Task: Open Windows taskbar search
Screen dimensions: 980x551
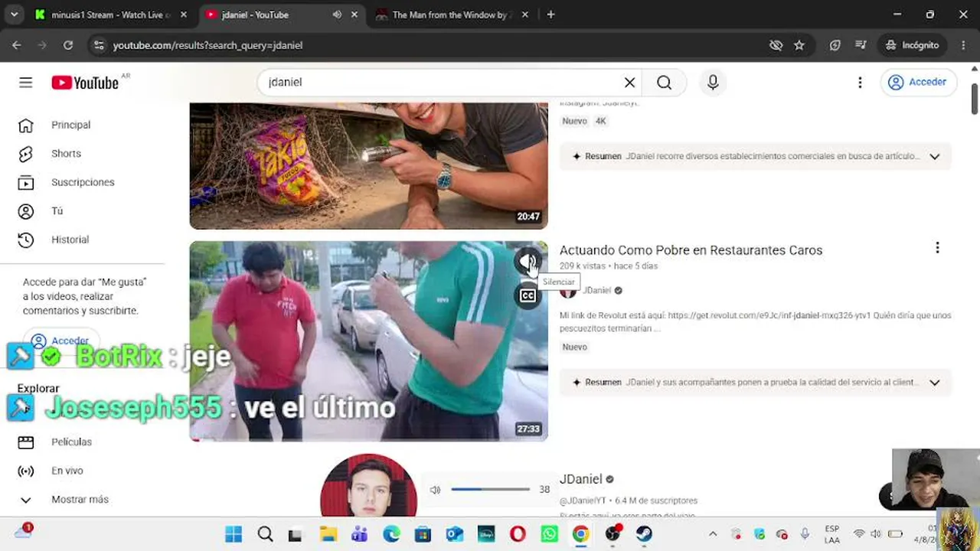Action: [x=265, y=534]
